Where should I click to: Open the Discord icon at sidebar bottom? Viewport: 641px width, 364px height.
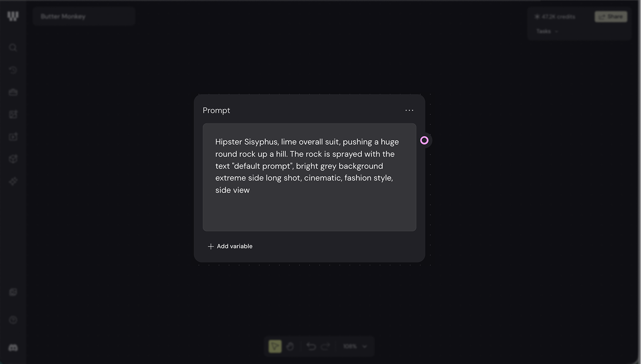coord(13,348)
